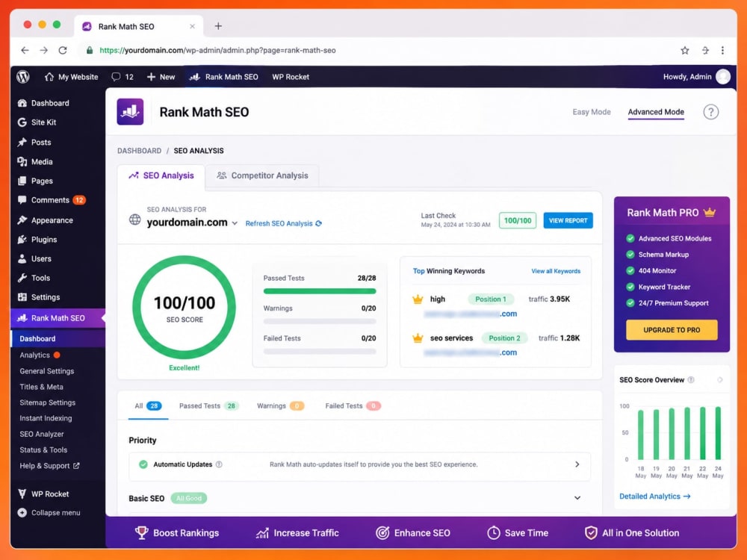The width and height of the screenshot is (747, 560).
Task: Open Titles & Meta submenu
Action: [41, 387]
